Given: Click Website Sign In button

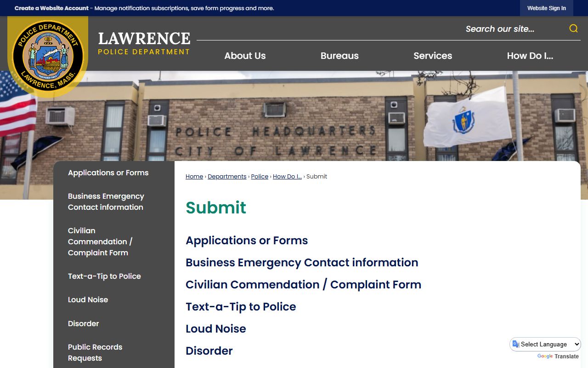Looking at the screenshot, I should click(x=547, y=8).
